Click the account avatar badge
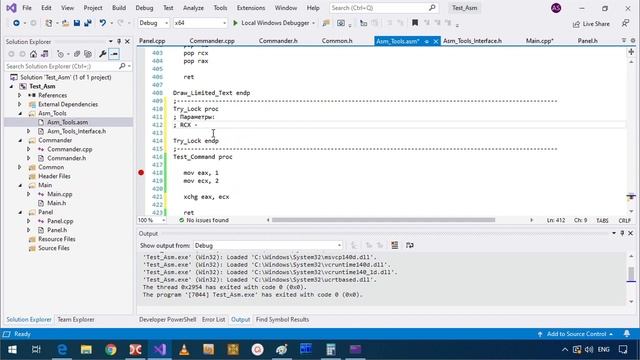640x360 pixels. tap(556, 8)
